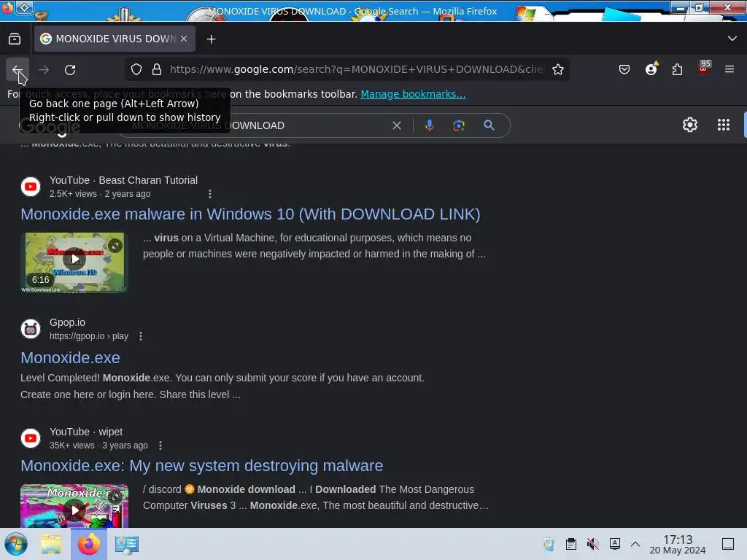Bookmark this page with the star

coord(558,69)
